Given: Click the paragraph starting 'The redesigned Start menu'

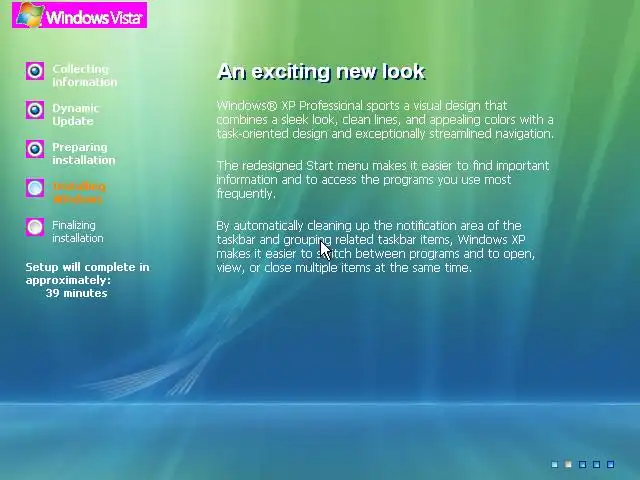Looking at the screenshot, I should click(383, 180).
